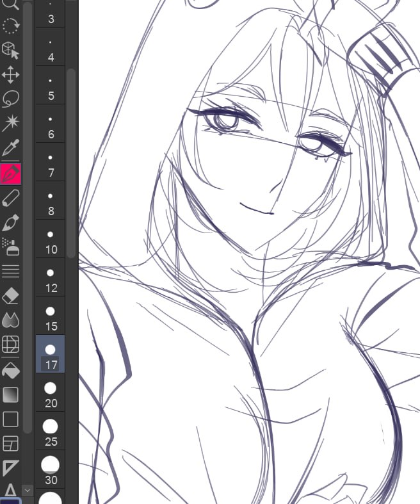420x504 pixels.
Task: Select the Figure rectangle tool
Action: point(11,419)
